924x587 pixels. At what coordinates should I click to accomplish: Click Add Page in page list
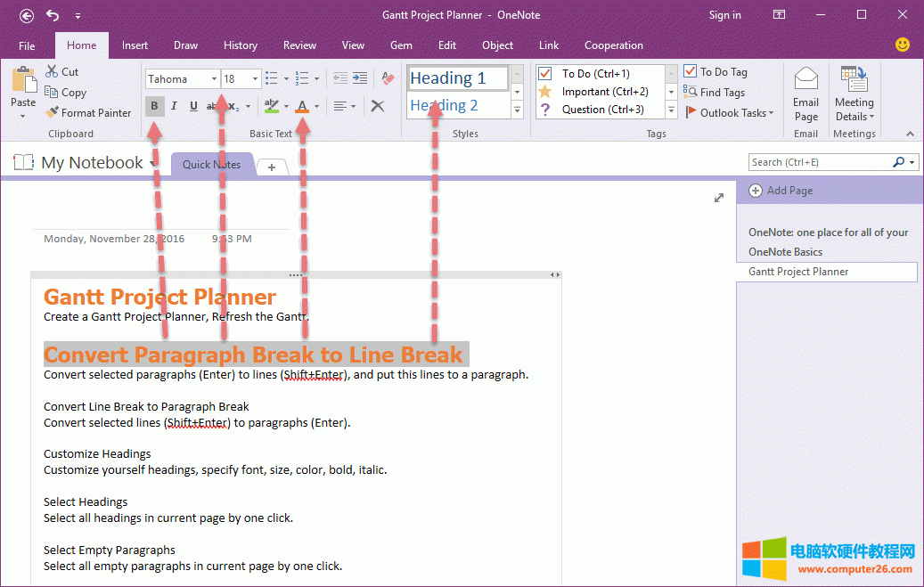781,191
